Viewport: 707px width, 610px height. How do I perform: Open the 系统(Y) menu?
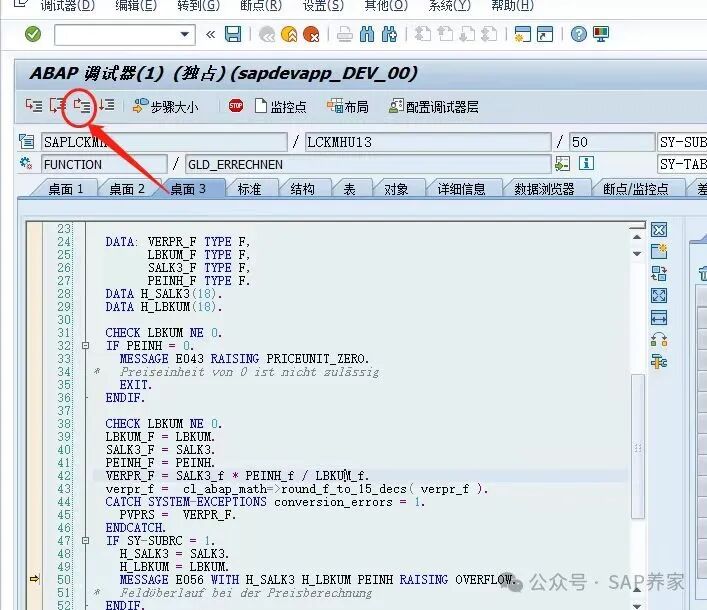449,5
